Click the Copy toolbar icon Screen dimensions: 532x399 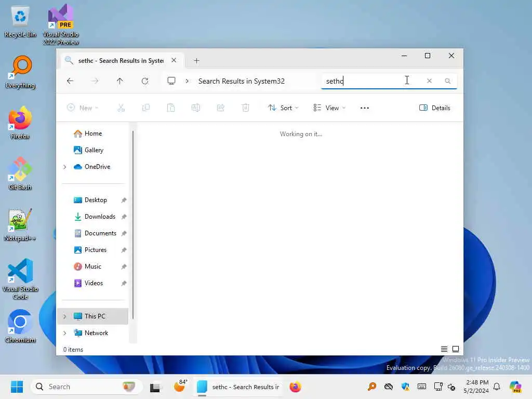pos(146,108)
